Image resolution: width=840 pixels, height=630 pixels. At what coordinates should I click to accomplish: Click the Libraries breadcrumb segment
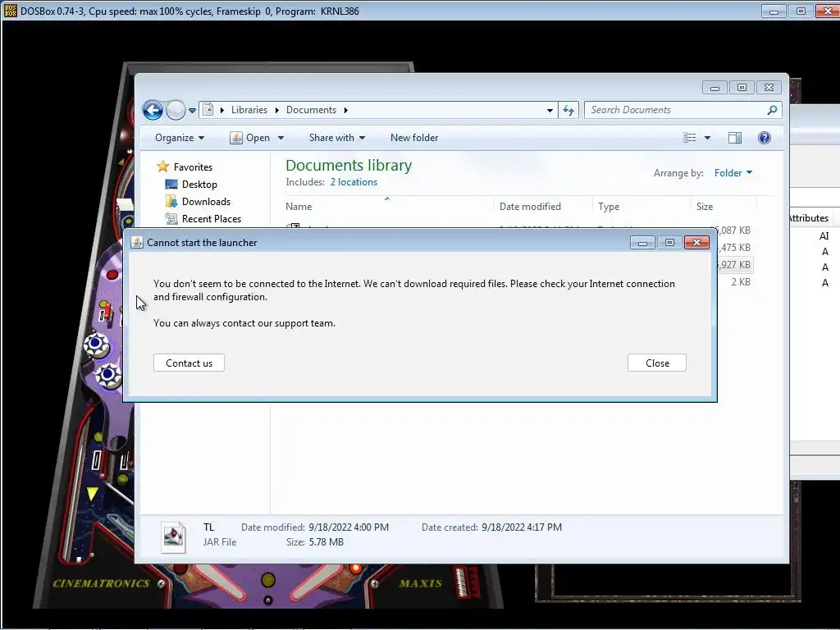[249, 110]
